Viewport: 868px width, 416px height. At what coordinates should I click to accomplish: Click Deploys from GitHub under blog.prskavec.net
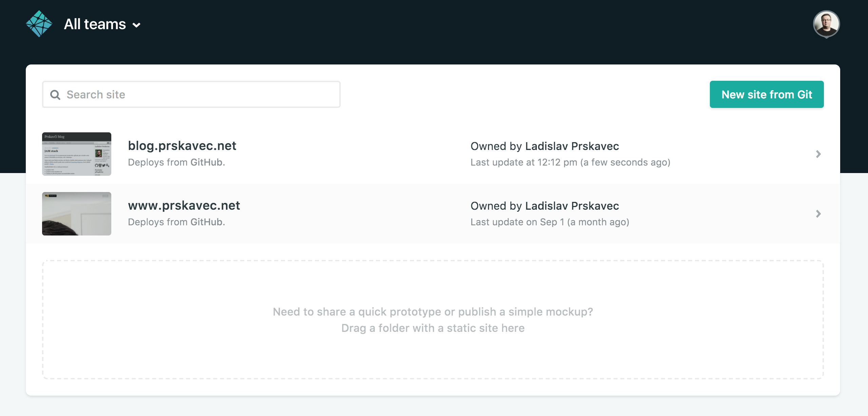(x=176, y=163)
